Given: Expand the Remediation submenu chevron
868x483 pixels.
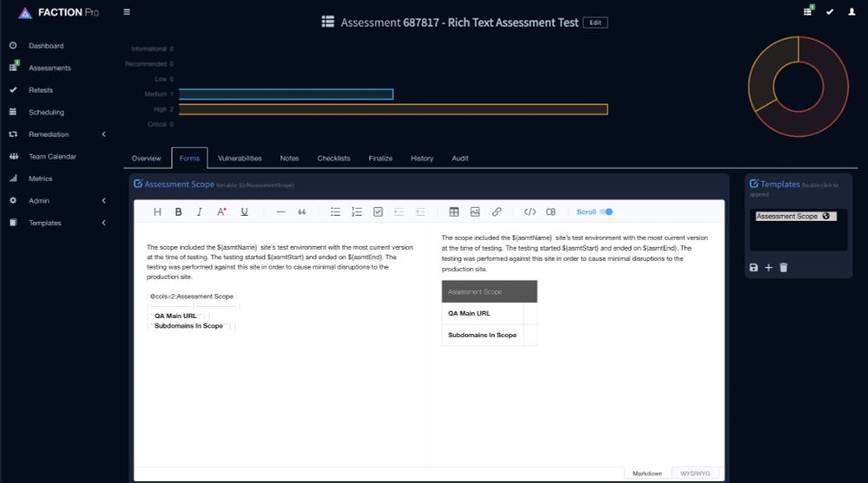Looking at the screenshot, I should pos(103,134).
